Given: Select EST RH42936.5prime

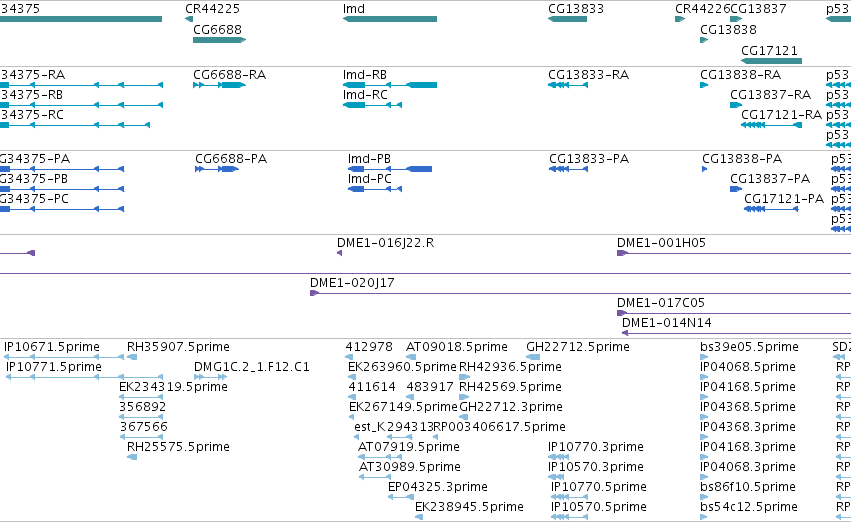Looking at the screenshot, I should 465,377.
